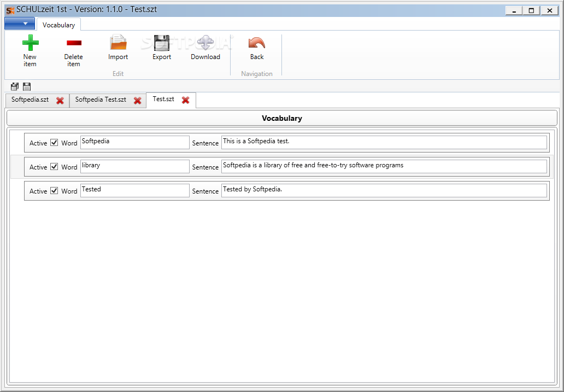This screenshot has width=564, height=392.
Task: Close the Softpedia.szt tab with its red X
Action: 60,101
